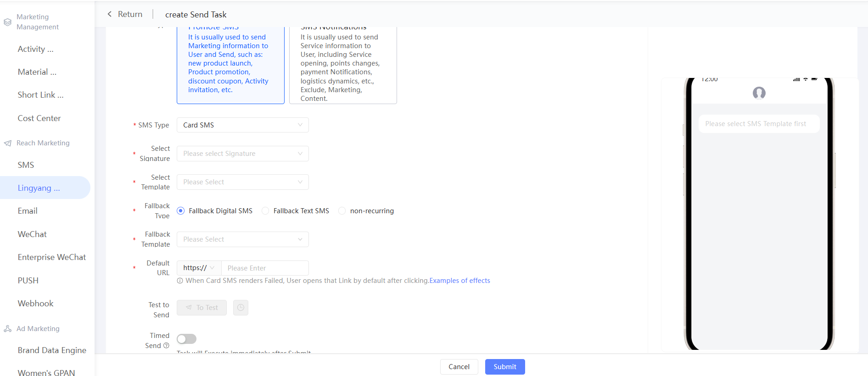
Task: Click the Marketing Management layers icon
Action: point(7,22)
